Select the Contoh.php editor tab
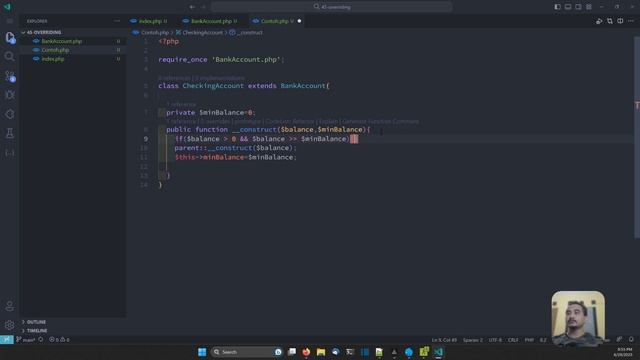 pos(277,21)
